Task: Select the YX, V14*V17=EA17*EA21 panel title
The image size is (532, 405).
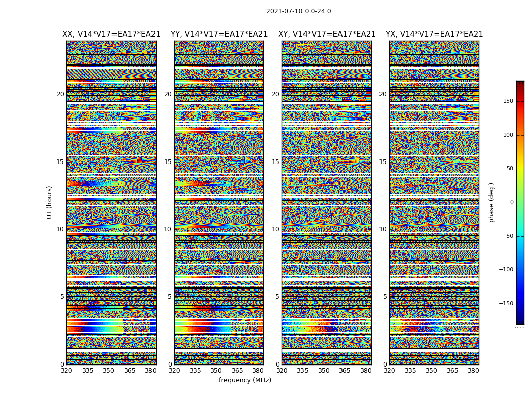Action: click(x=434, y=34)
